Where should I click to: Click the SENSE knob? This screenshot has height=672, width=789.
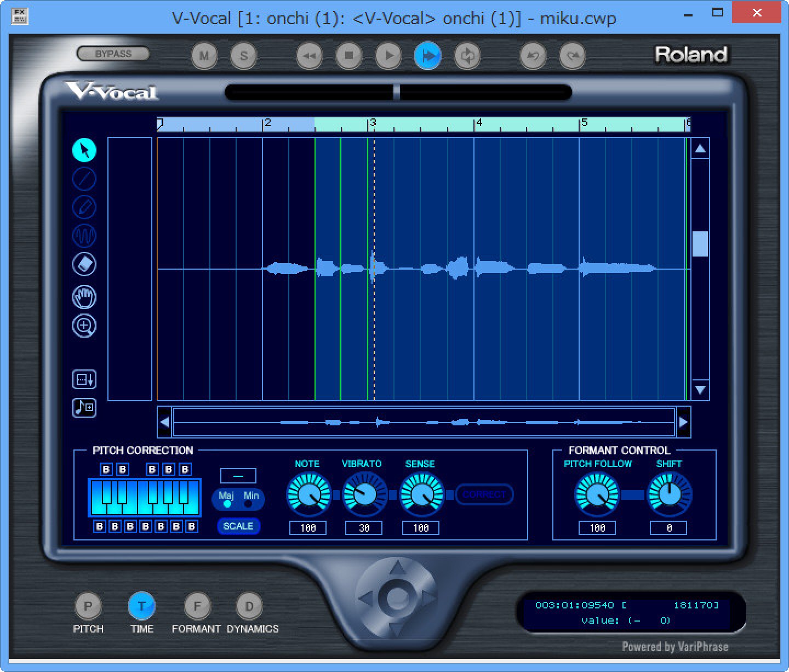(421, 495)
